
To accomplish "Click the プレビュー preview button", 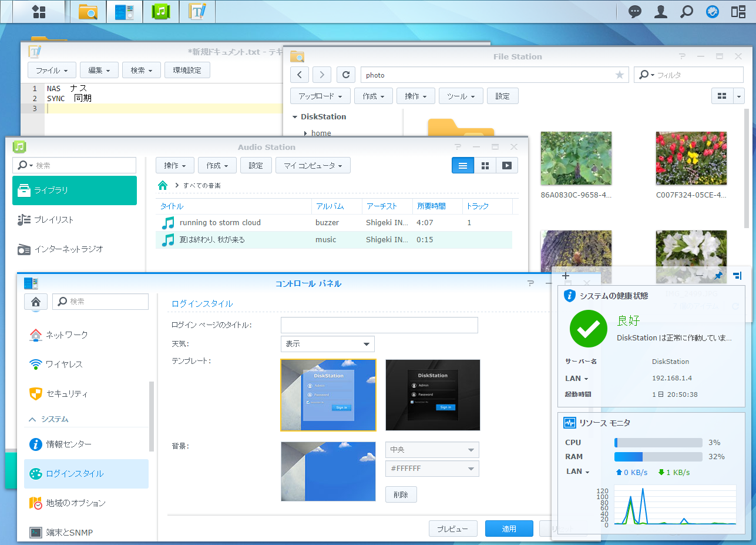I will [452, 529].
